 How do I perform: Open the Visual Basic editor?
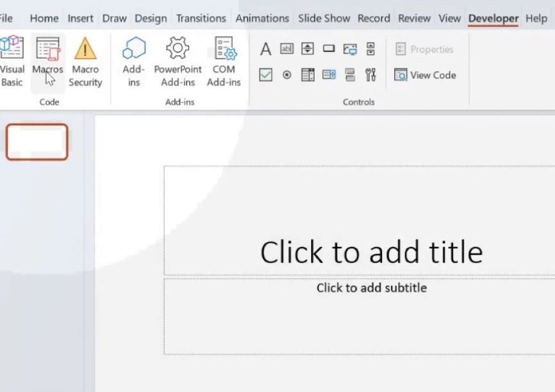[x=12, y=61]
